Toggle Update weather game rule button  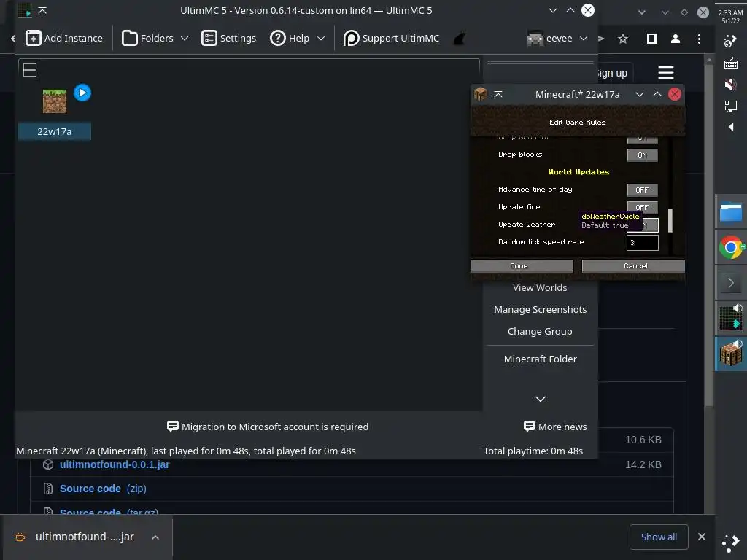tap(650, 225)
